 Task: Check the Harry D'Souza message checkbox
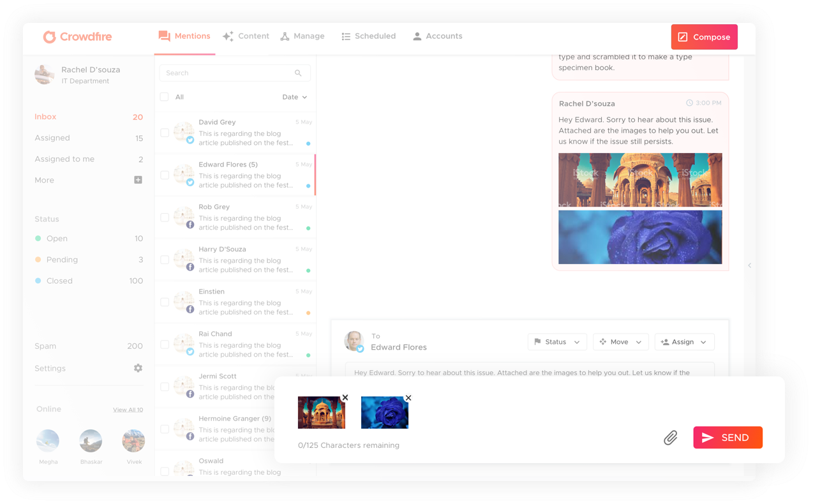165,260
